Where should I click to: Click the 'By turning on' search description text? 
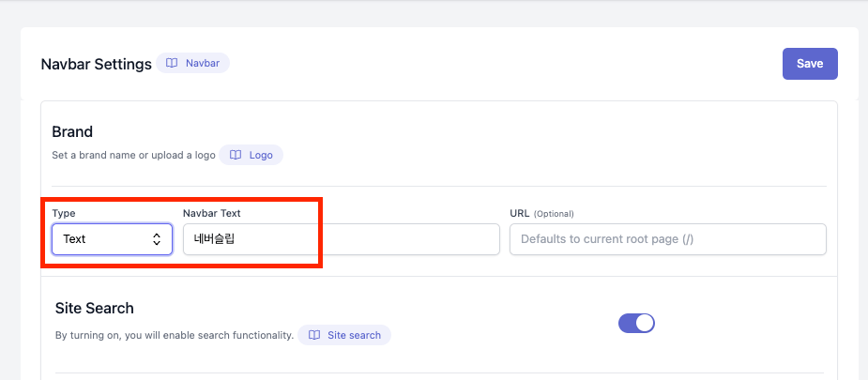click(x=175, y=335)
